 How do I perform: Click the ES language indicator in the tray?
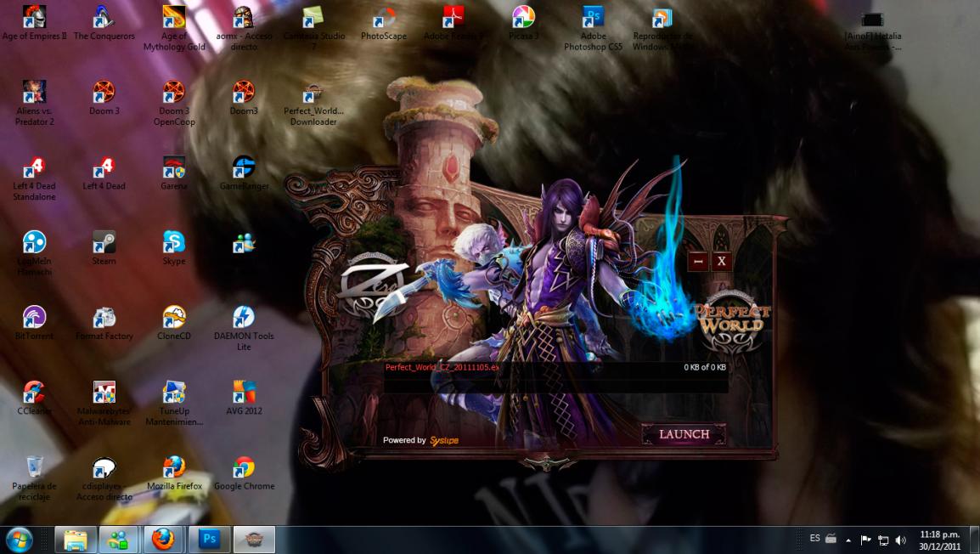814,539
